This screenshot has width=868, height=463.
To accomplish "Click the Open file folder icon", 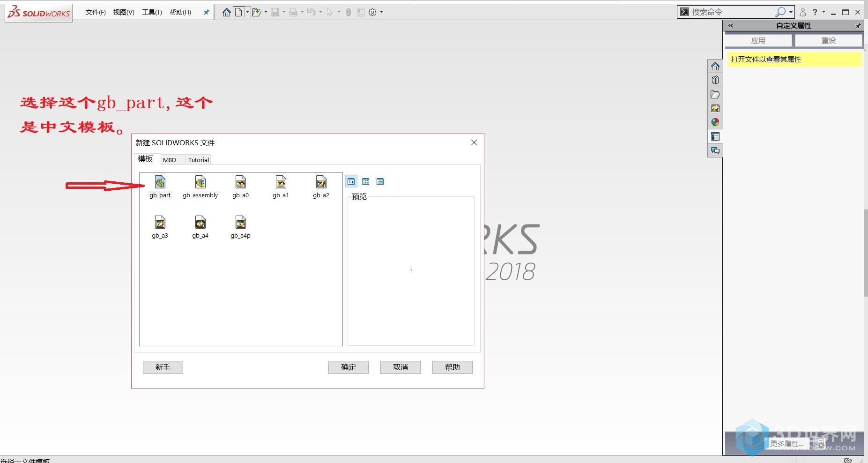I will [256, 12].
